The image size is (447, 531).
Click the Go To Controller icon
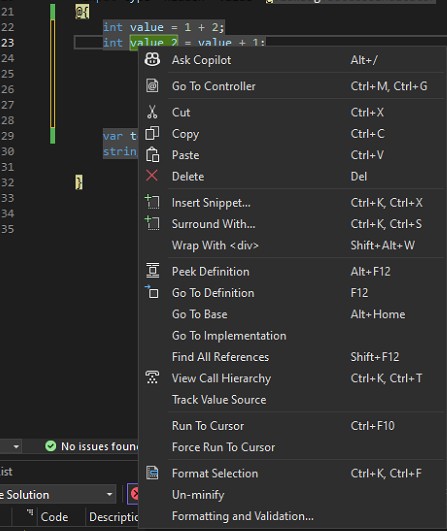click(x=152, y=86)
